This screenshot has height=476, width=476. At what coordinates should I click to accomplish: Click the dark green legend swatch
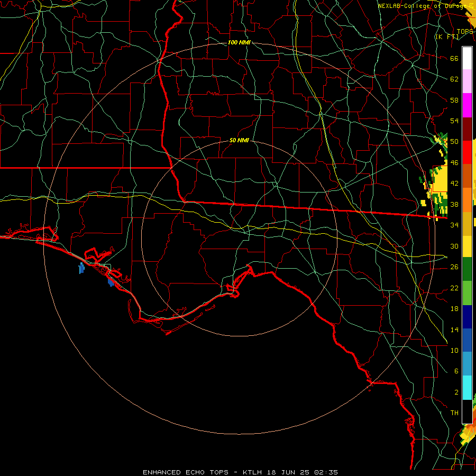click(467, 269)
